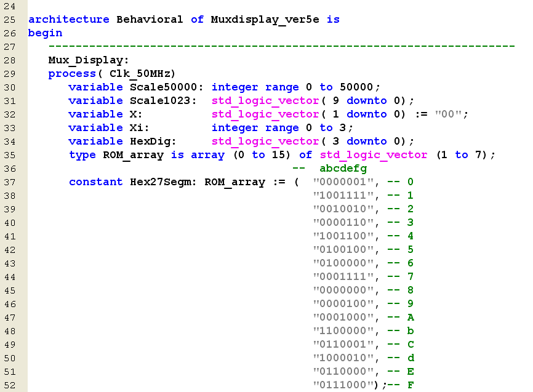Click string "0001111" for digit 7
This screenshot has height=392, width=533.
tap(343, 277)
